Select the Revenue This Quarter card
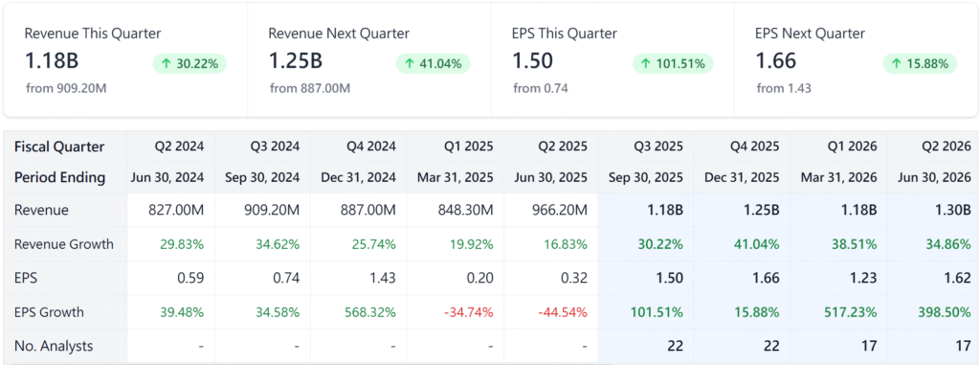Screen dimensions: 980x365 point(125,59)
